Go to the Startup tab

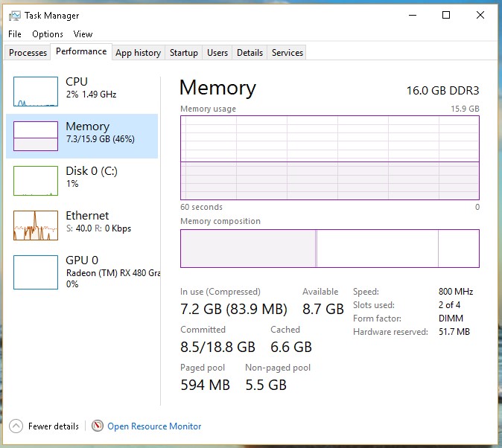click(183, 53)
